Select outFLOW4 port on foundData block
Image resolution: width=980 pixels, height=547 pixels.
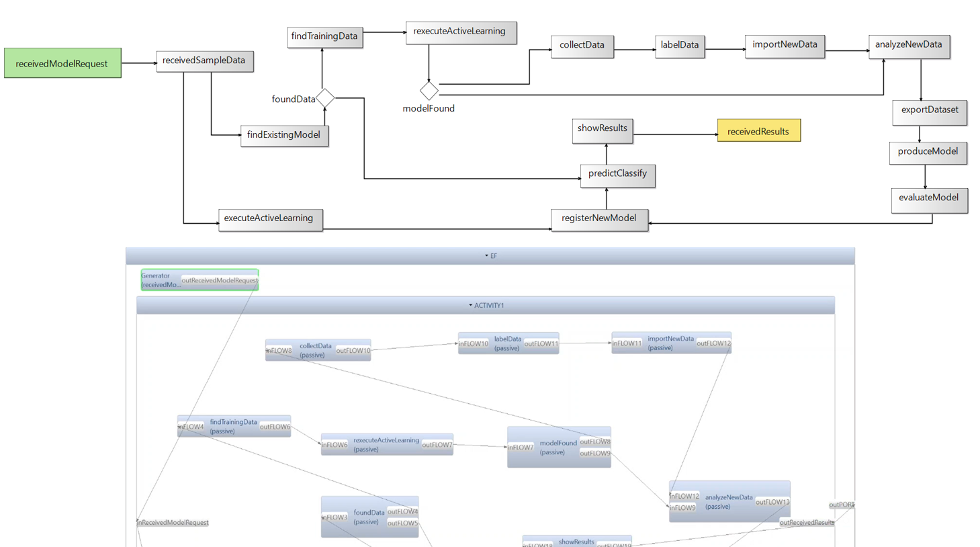tap(402, 512)
